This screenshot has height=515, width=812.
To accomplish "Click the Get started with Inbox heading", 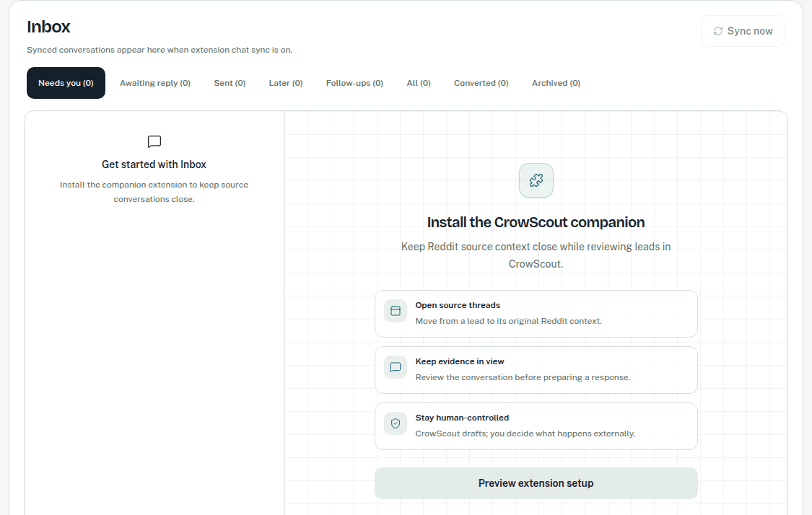I will (x=154, y=164).
